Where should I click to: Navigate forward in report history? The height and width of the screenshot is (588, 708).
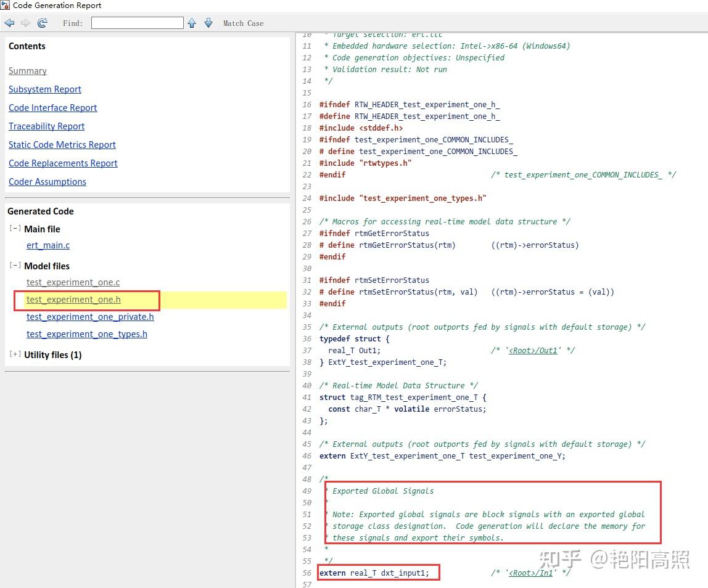click(x=25, y=23)
